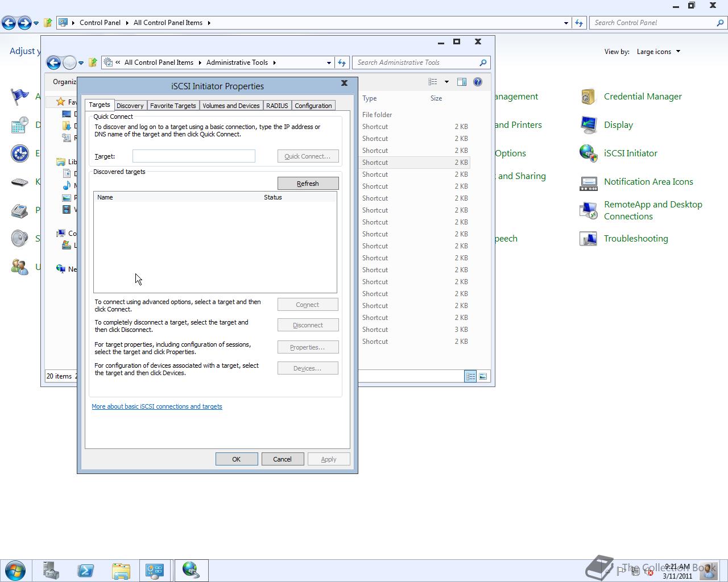Viewport: 728px width, 582px height.
Task: Expand Control Panel address bar dropdown
Action: pyautogui.click(x=566, y=23)
